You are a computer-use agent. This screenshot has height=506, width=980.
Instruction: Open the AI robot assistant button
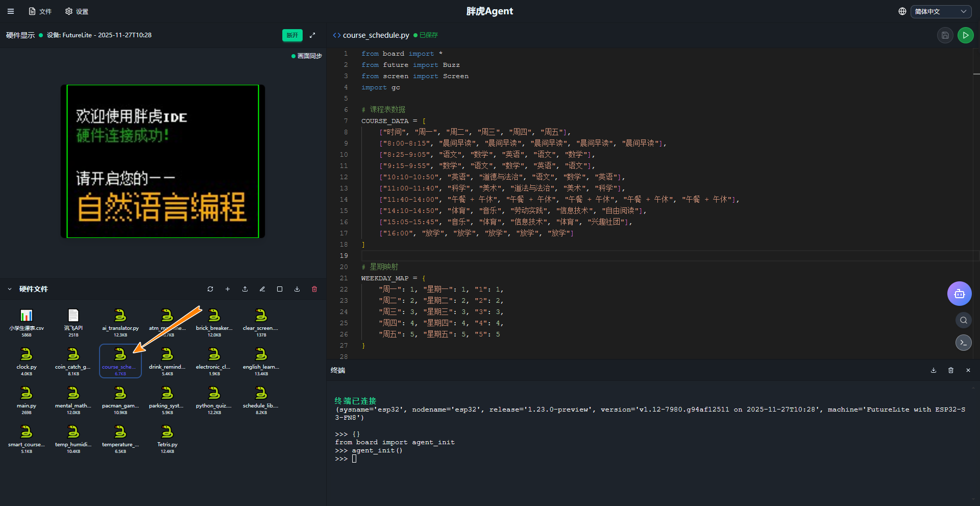coord(959,294)
